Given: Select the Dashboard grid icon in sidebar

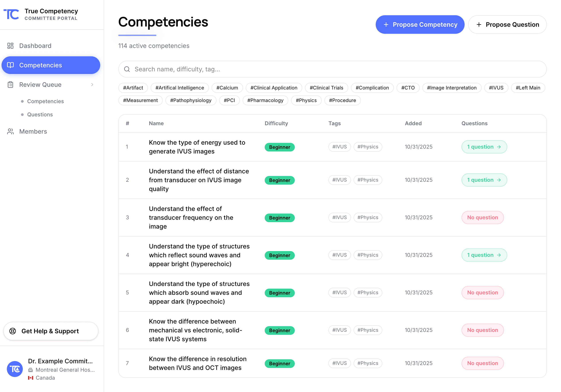Looking at the screenshot, I should [x=11, y=46].
